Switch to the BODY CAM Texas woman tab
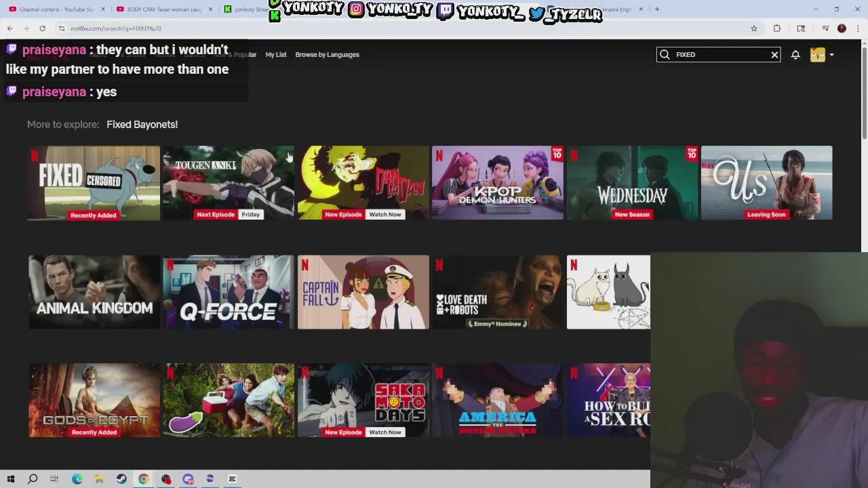Image resolution: width=868 pixels, height=488 pixels. [x=165, y=9]
